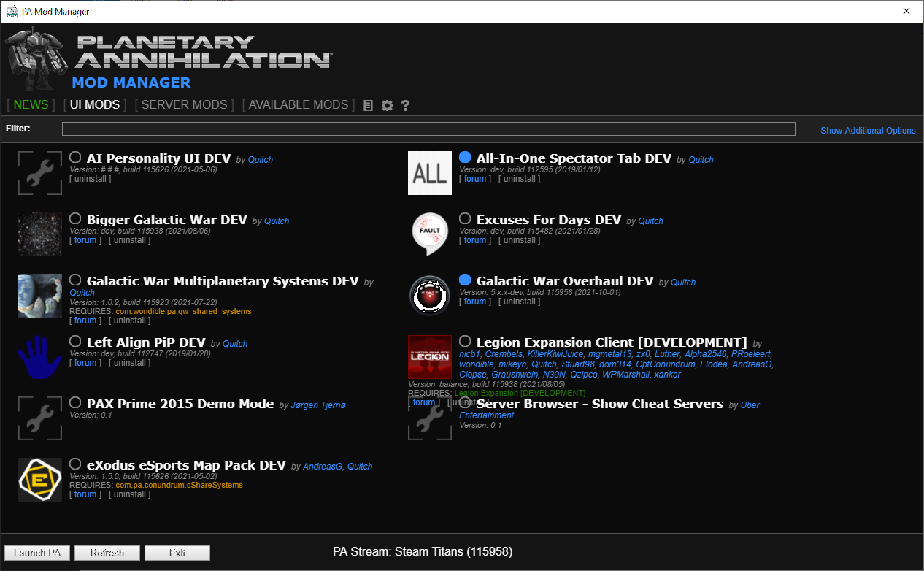Uninstall Galactic War Overhaul DEV
Image resolution: width=924 pixels, height=571 pixels.
(x=519, y=302)
